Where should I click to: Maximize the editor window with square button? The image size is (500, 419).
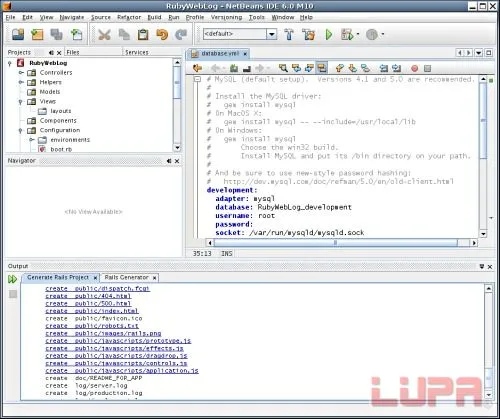tap(489, 53)
